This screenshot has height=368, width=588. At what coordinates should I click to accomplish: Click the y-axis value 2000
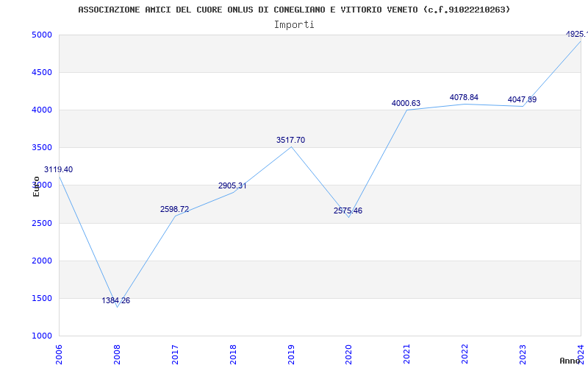point(42,261)
